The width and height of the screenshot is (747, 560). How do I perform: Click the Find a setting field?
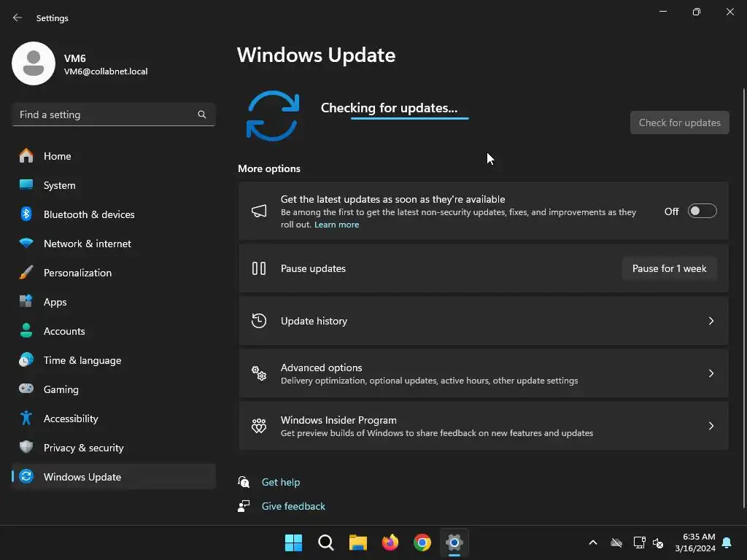tap(113, 114)
